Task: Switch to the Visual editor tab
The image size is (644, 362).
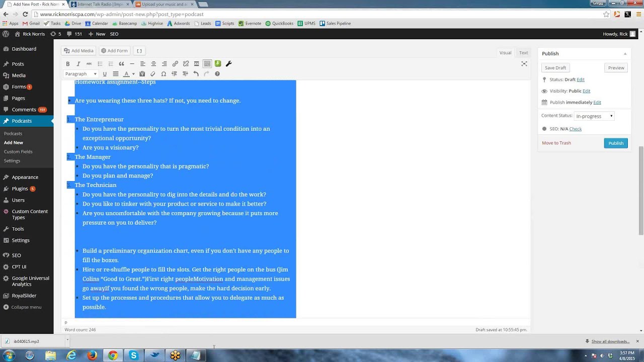Action: (x=505, y=53)
